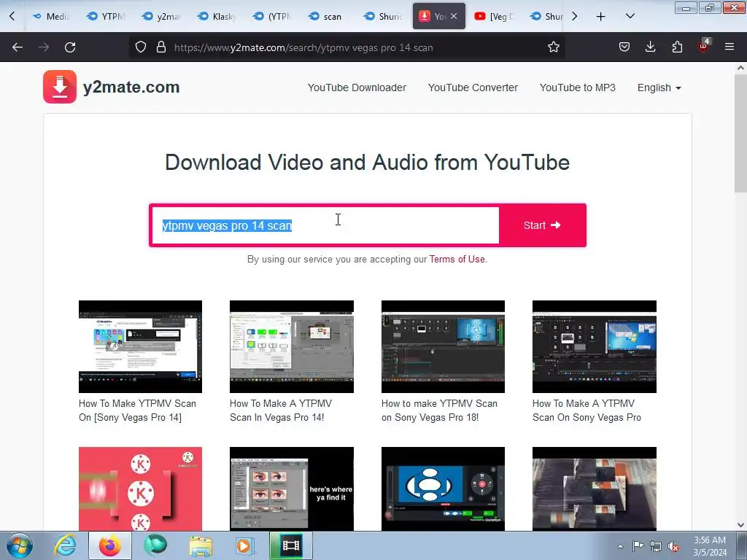Click the y2mate red download logo
Screen dimensions: 747x560
pyautogui.click(x=60, y=87)
